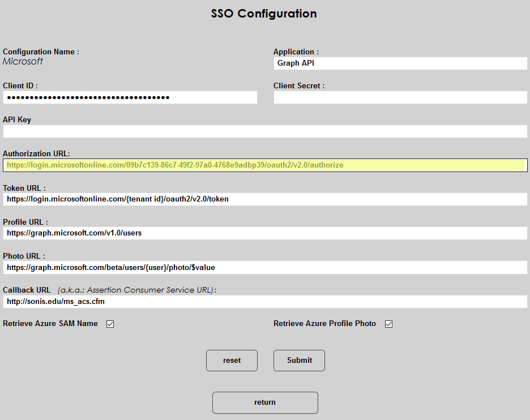Toggle Retrieve Azure Profile Photo checkbox
This screenshot has height=420, width=530.
tap(388, 324)
